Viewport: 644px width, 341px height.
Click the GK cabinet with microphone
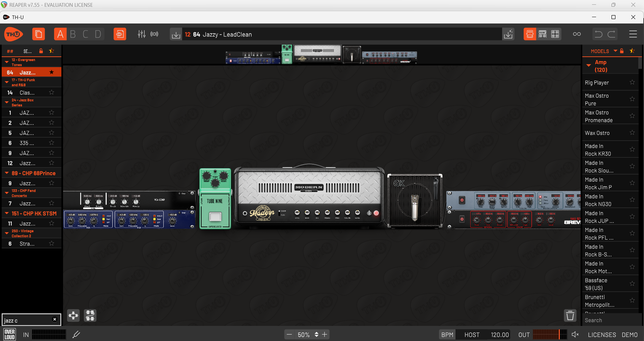[x=415, y=201]
